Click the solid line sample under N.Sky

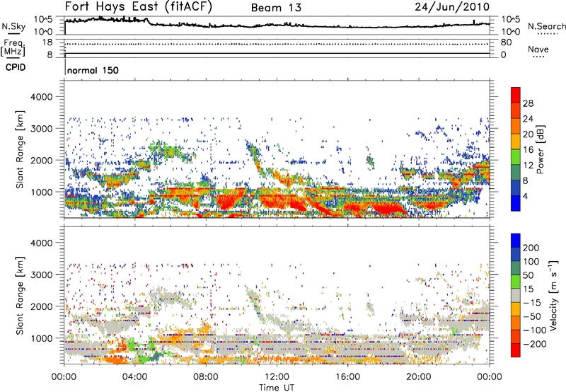click(13, 34)
